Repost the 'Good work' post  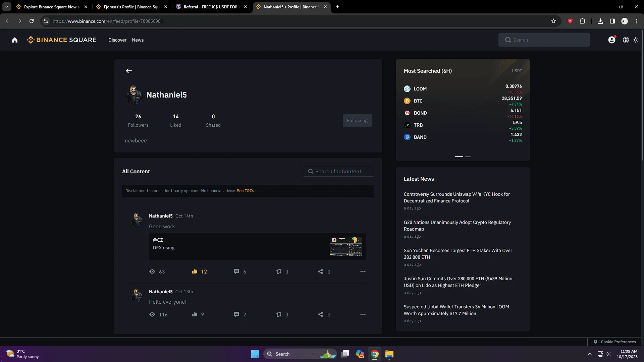[279, 271]
